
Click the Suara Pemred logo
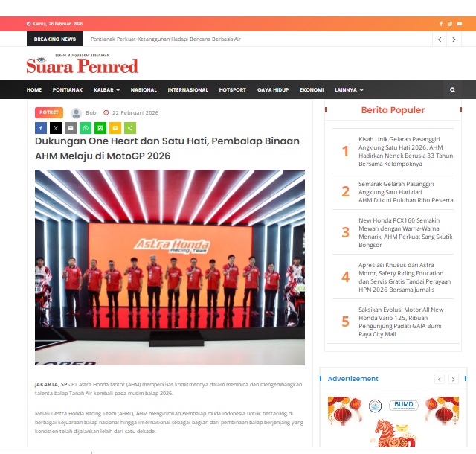click(x=82, y=65)
